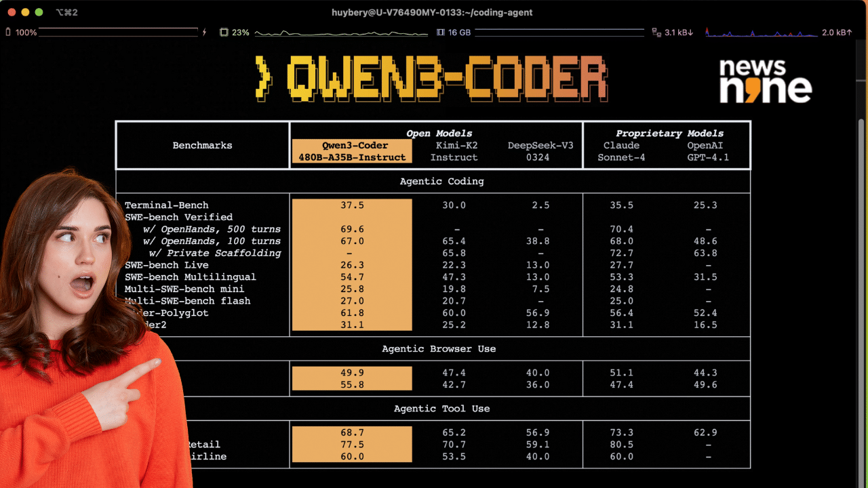Viewport: 868px width, 488px height.
Task: Zoom the terminal with green button
Action: coord(39,12)
